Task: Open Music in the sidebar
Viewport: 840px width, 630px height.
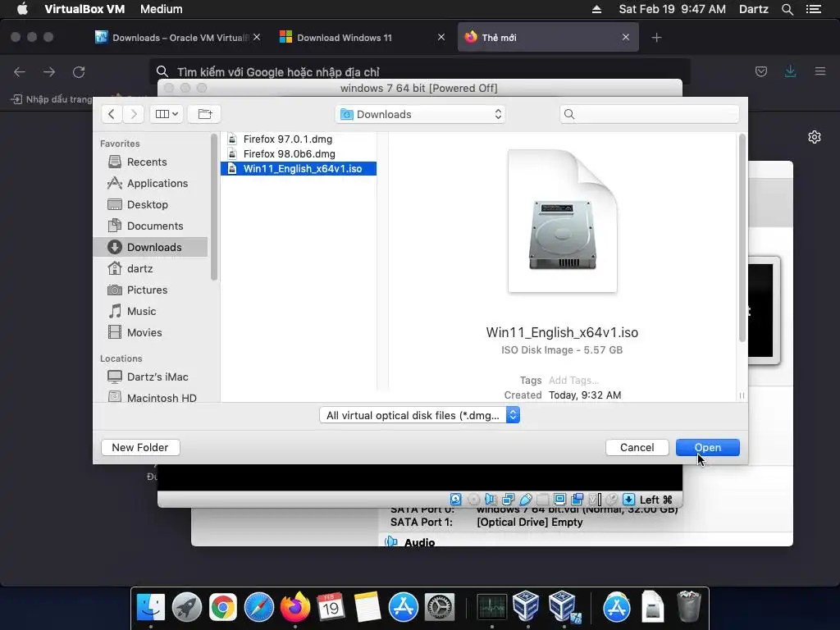Action: coord(150,311)
